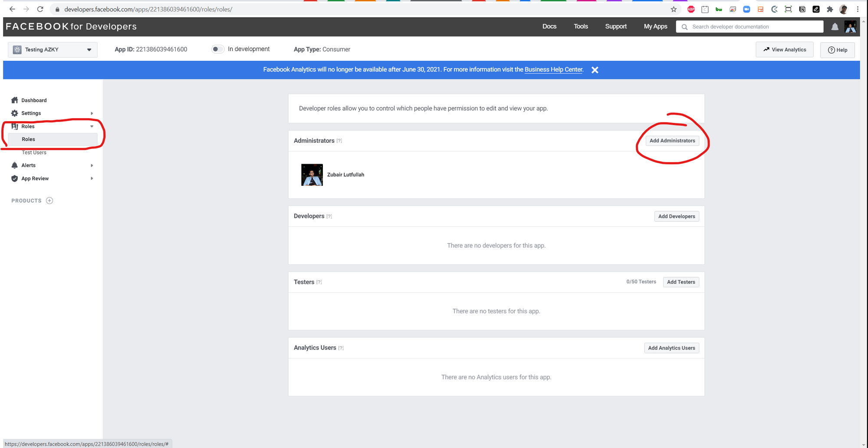This screenshot has height=448, width=868.
Task: Select Test Users in the sidebar
Action: click(x=34, y=152)
